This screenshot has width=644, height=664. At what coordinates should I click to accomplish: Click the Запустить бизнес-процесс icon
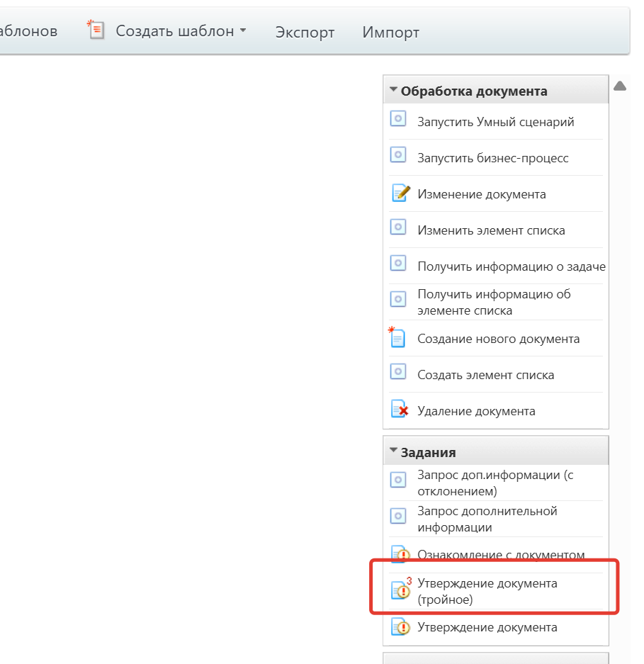(x=398, y=155)
